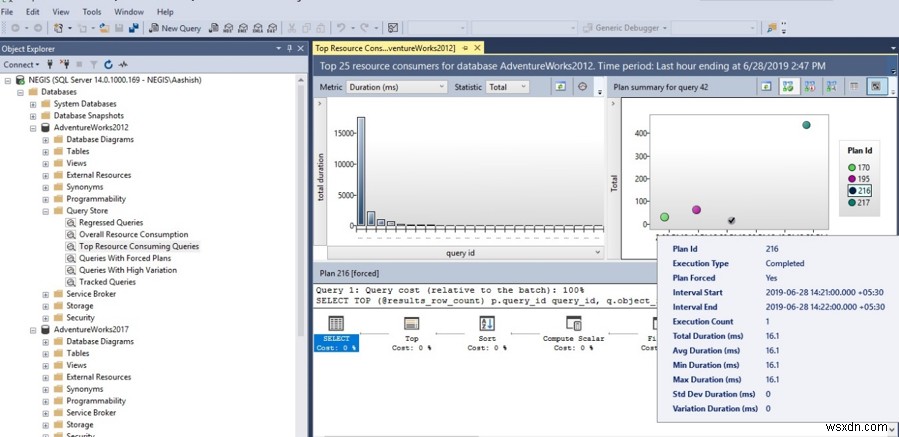Refresh the Object Explorer tree
Viewport: 899px width, 437px height.
[x=108, y=65]
